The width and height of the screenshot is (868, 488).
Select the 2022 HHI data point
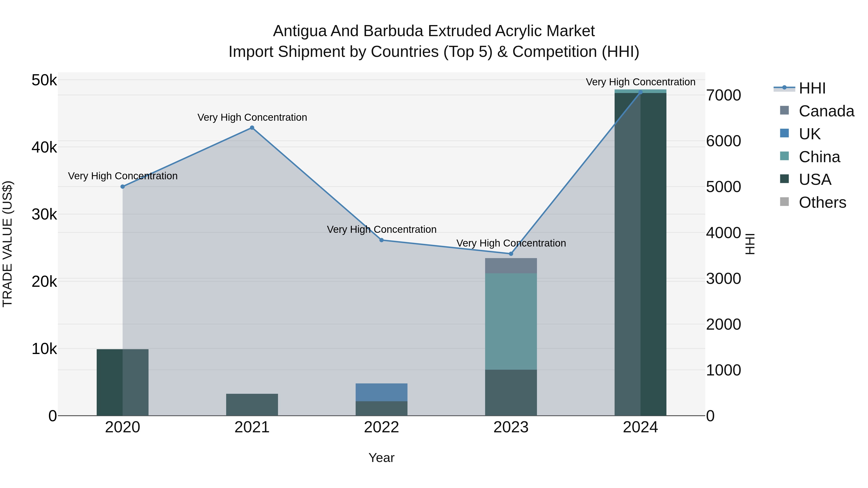[381, 240]
